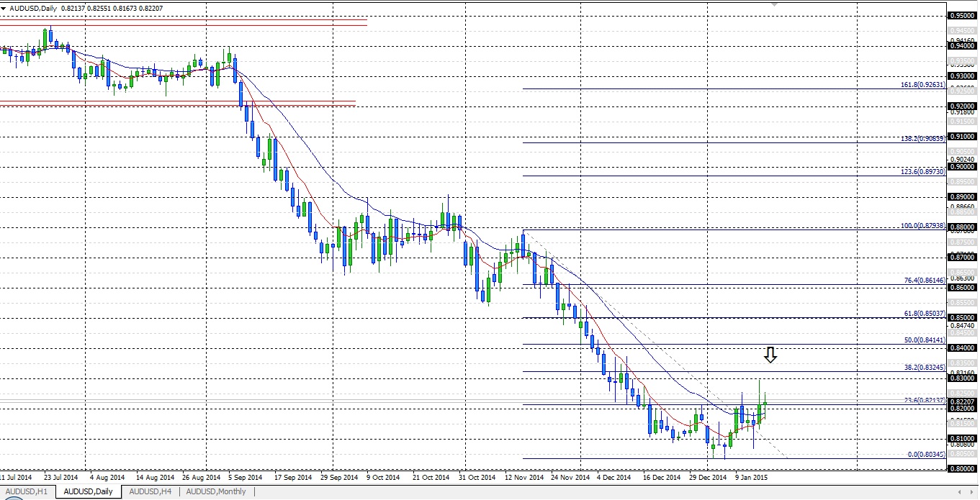
Task: Click the 0.94000 price scale label
Action: [x=963, y=45]
